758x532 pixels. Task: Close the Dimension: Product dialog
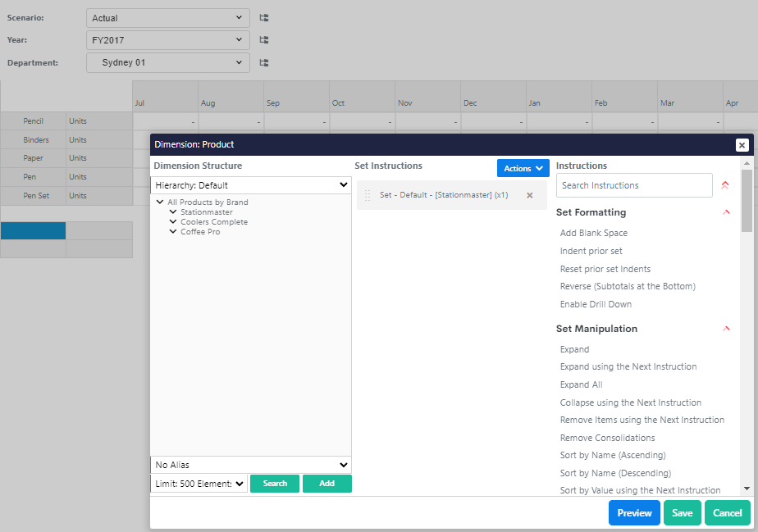point(742,145)
